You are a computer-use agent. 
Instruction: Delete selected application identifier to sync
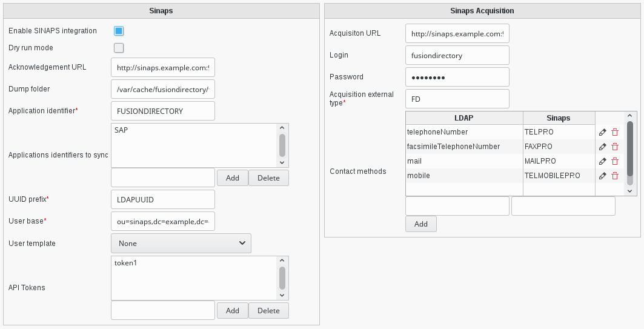pos(268,178)
